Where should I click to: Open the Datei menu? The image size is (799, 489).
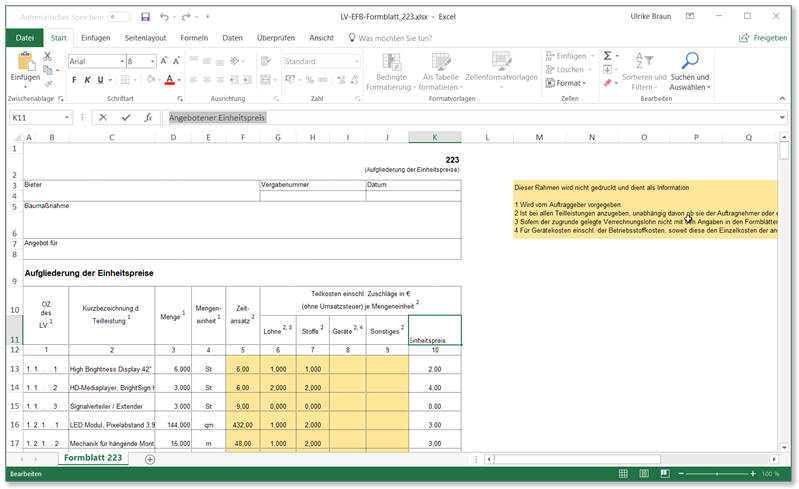(24, 38)
